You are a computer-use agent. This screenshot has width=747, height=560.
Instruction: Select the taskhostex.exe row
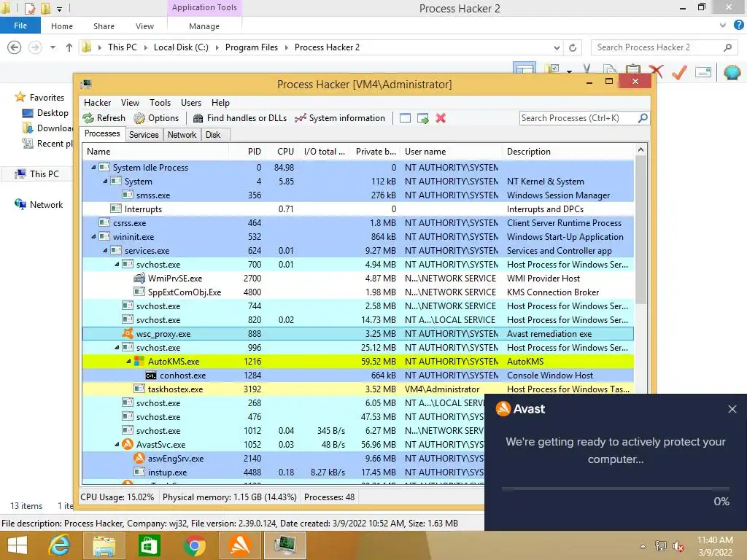pos(357,389)
